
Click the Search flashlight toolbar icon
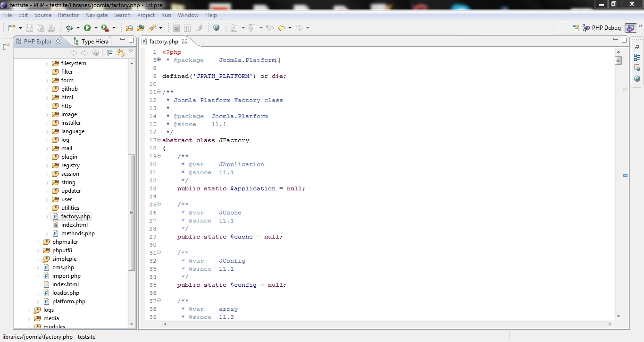152,28
